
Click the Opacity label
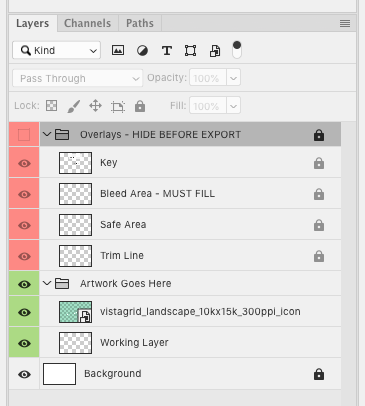(167, 78)
